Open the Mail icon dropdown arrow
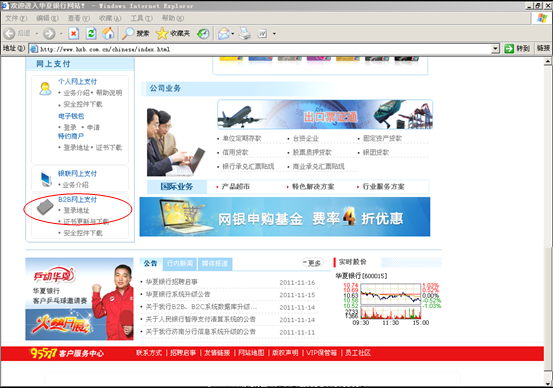 [233, 34]
